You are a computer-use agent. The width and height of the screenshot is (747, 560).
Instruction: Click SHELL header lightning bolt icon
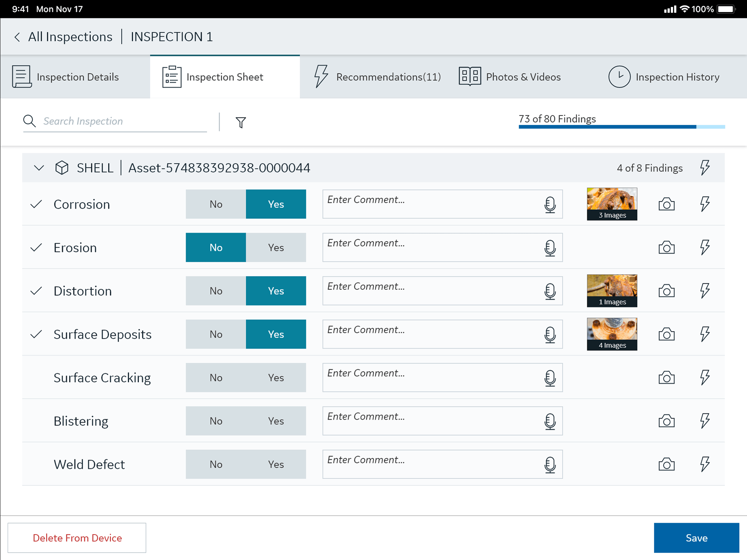tap(705, 168)
